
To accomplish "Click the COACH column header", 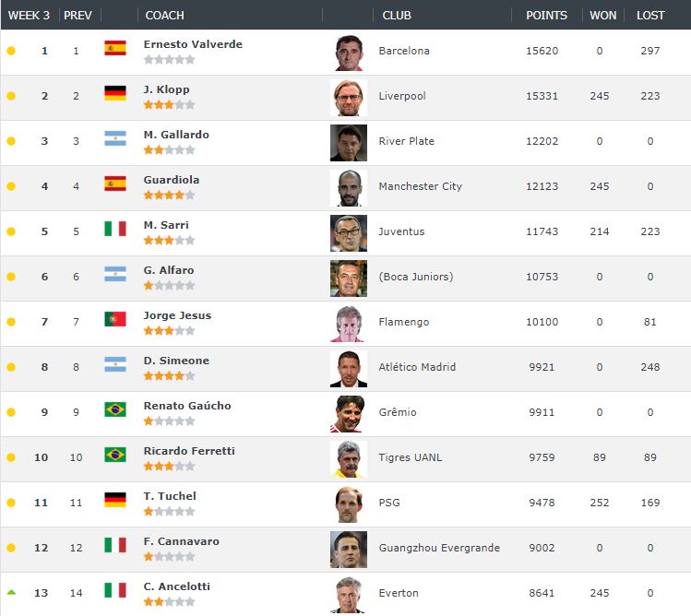I will (164, 16).
